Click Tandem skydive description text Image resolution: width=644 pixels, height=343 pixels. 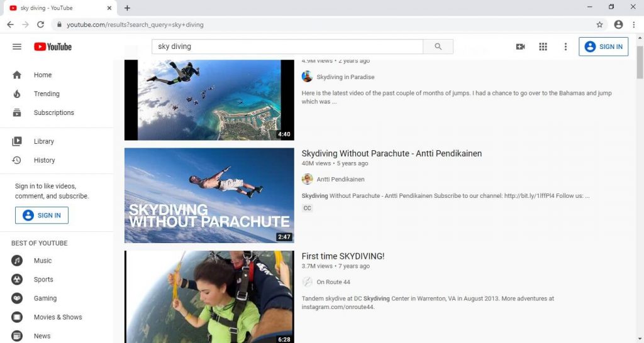pos(428,303)
